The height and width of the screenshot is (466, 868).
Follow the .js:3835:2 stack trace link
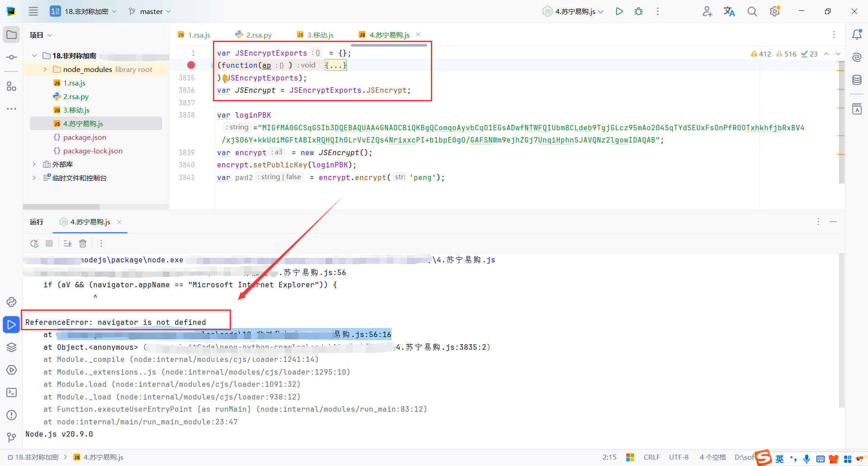pyautogui.click(x=316, y=347)
